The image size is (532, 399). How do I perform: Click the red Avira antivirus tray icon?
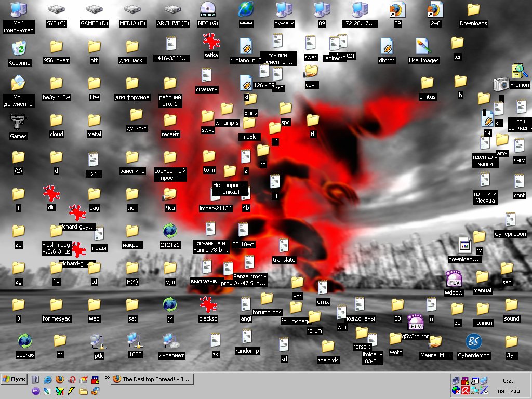coord(465,391)
